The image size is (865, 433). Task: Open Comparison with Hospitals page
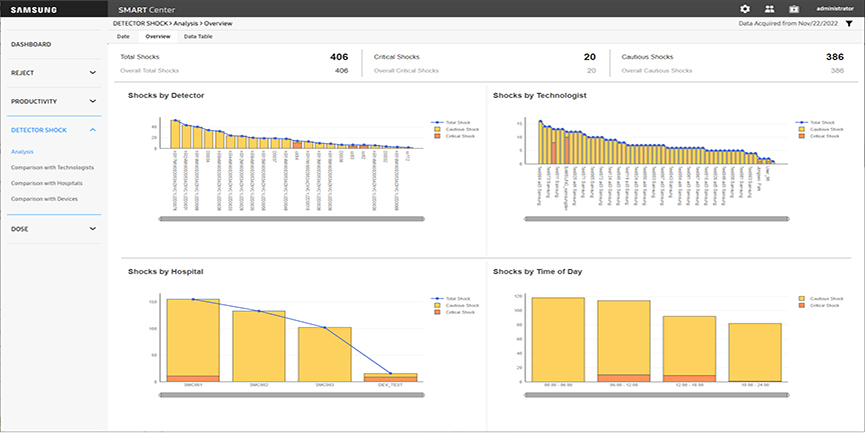46,183
